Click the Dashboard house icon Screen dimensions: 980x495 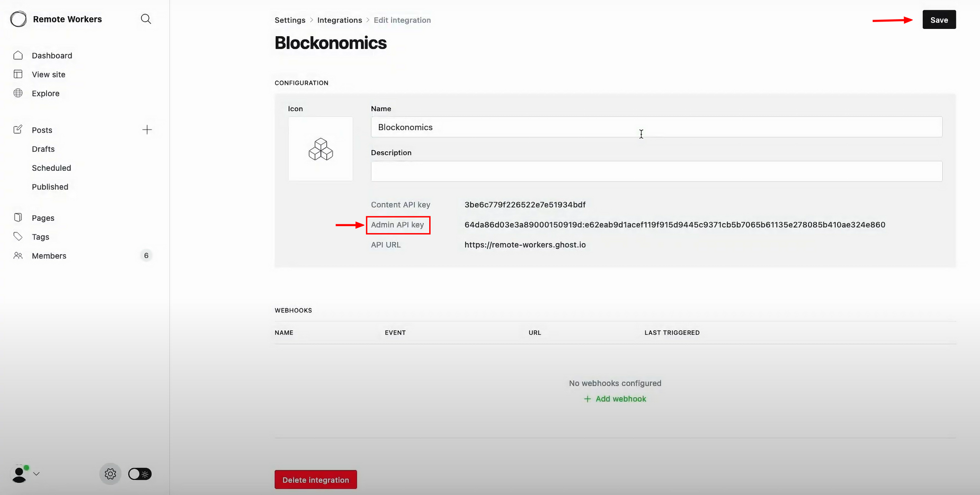(x=18, y=55)
